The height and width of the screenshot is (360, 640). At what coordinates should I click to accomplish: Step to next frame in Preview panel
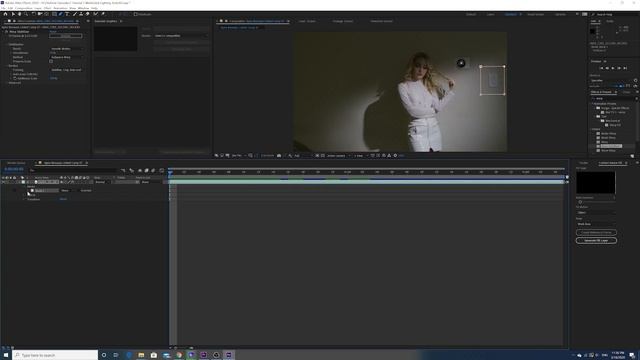pyautogui.click(x=619, y=68)
